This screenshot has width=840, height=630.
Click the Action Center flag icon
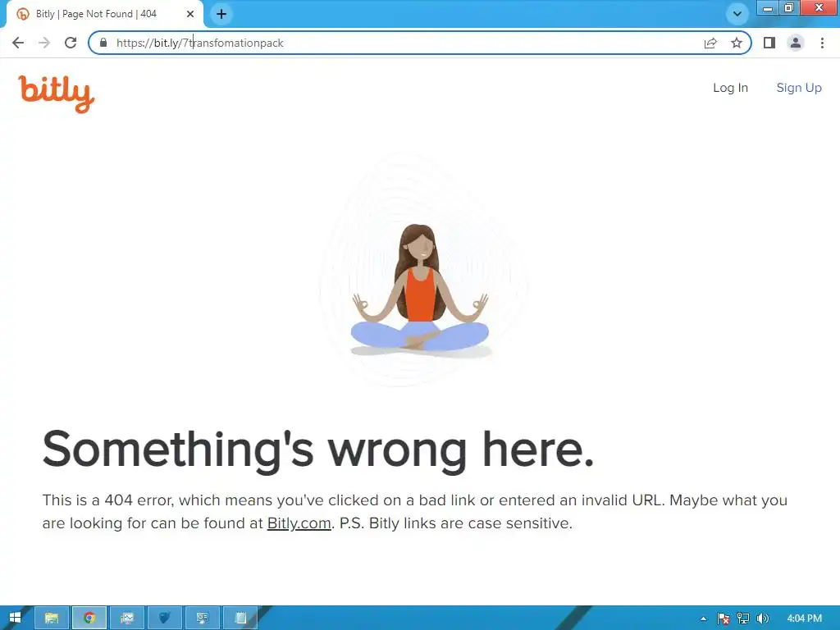(724, 619)
